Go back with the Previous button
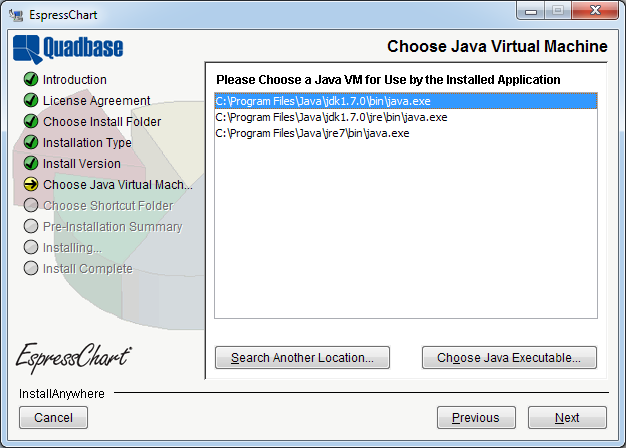 pyautogui.click(x=476, y=418)
